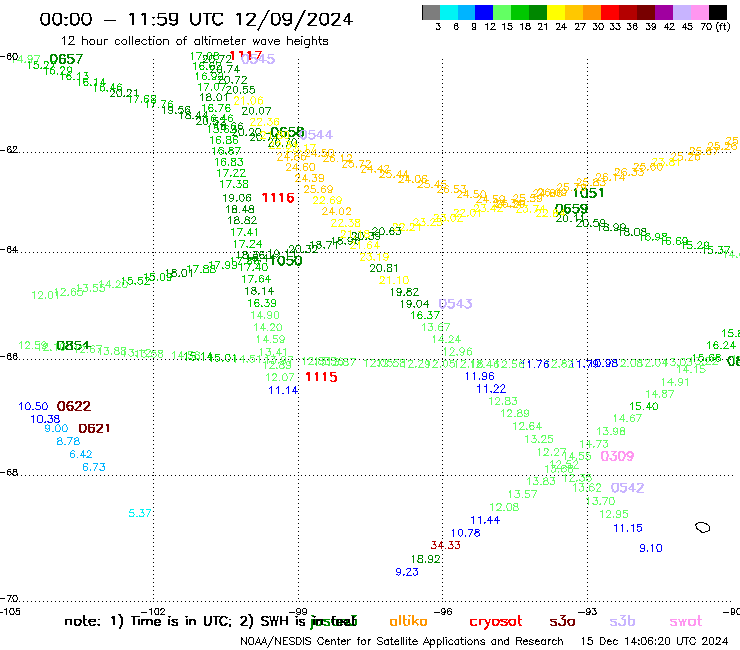Viewport: 740px width, 650px height.
Task: Click the cyan swatch in the wave height legend
Action: pyautogui.click(x=449, y=12)
